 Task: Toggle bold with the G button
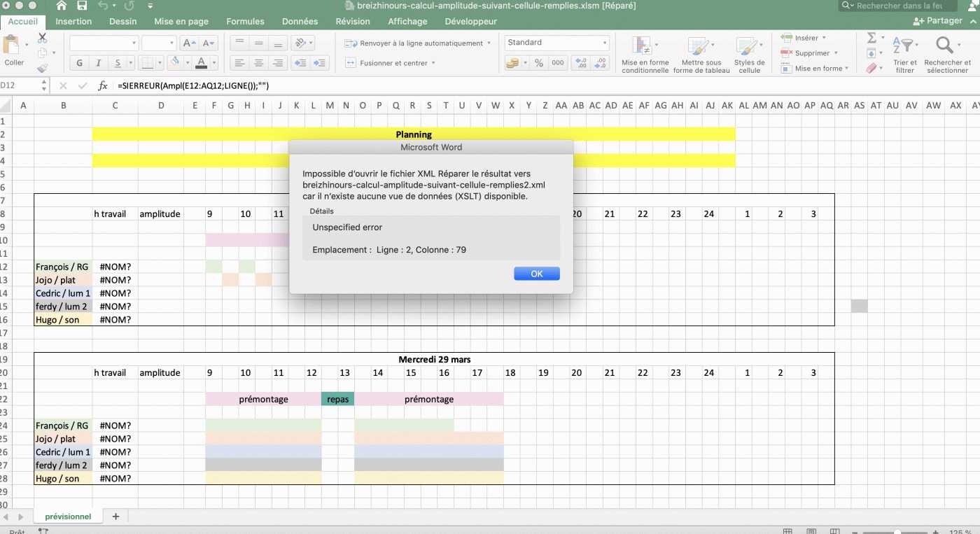79,63
